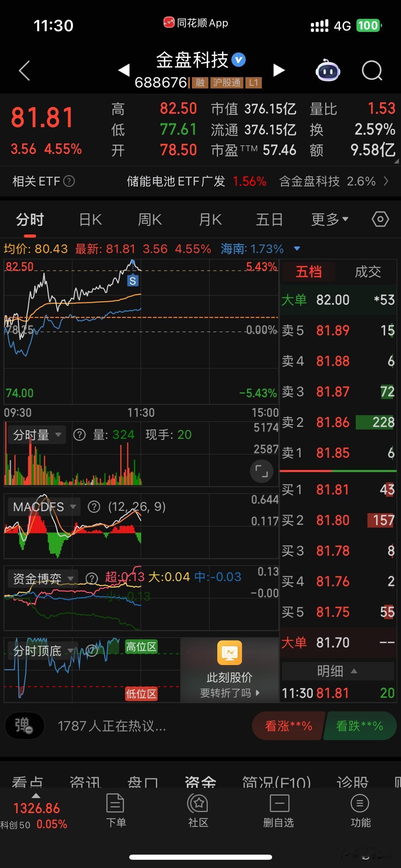Open the 分时量 indicator dropdown
Image resolution: width=401 pixels, height=868 pixels.
36,435
